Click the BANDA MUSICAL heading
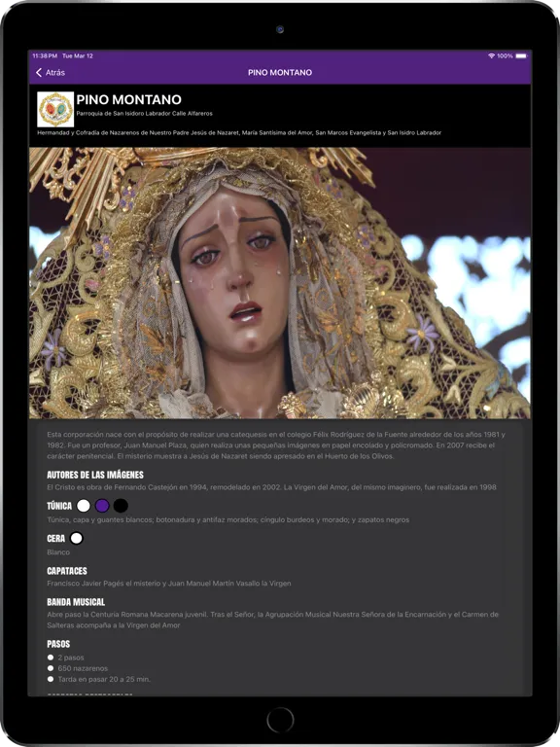Screen dimensions: 560x747 [x=76, y=602]
